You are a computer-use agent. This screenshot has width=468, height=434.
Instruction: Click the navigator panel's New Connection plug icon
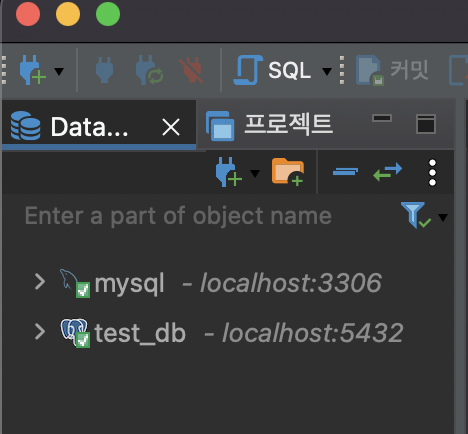229,172
